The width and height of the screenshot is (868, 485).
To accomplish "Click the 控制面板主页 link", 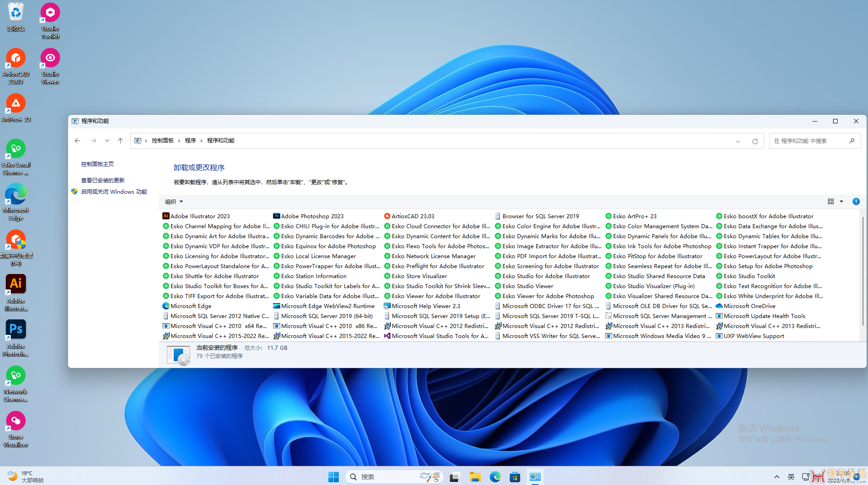I will coord(98,164).
